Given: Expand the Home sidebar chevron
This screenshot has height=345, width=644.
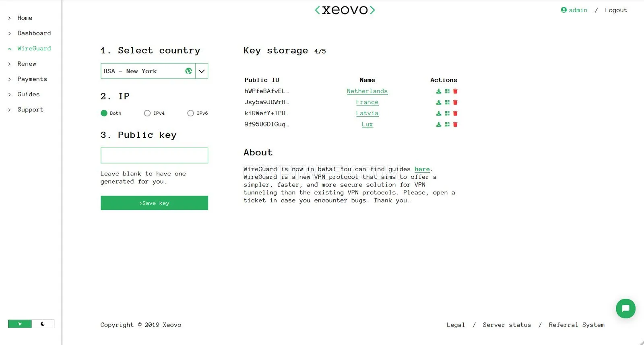Looking at the screenshot, I should point(10,18).
